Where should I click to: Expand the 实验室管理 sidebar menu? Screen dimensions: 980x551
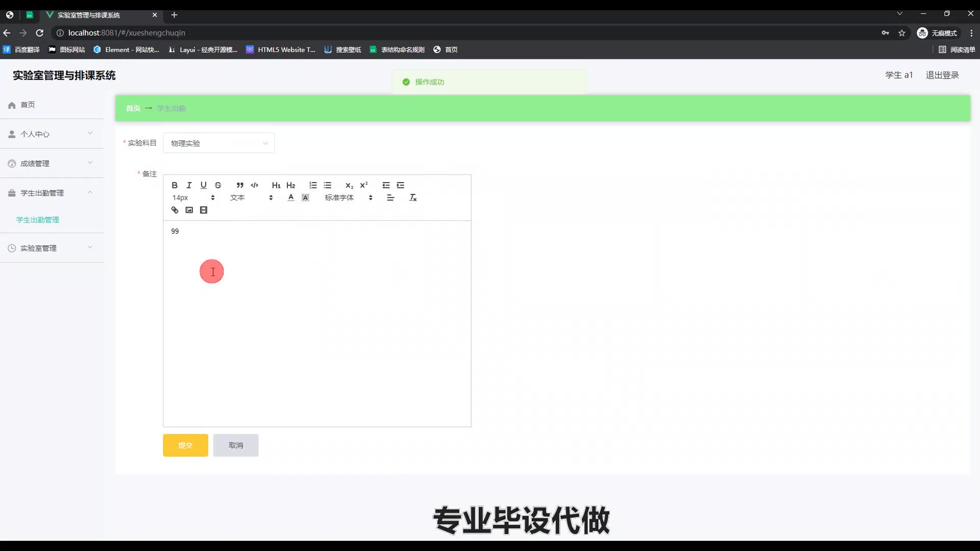click(52, 248)
